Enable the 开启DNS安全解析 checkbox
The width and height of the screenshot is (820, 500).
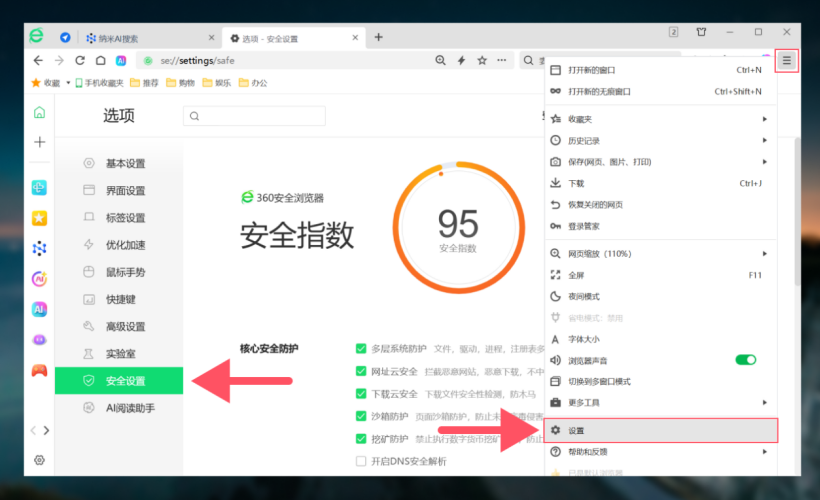tap(361, 461)
